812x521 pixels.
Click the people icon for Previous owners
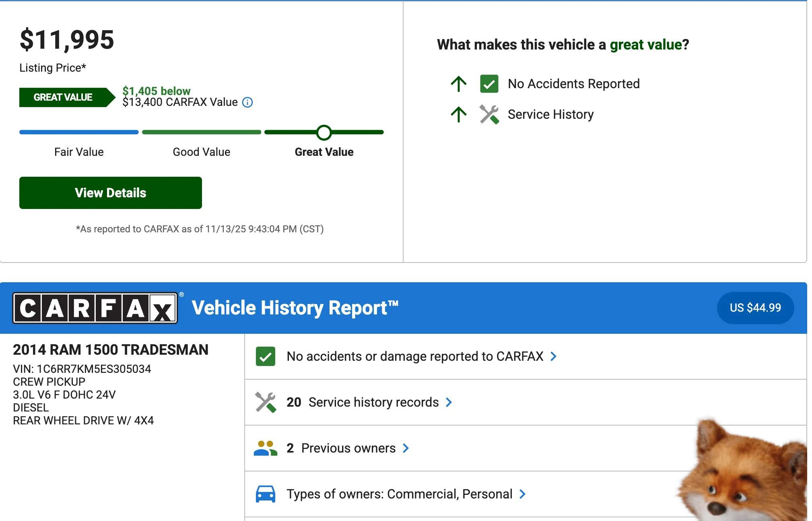[x=266, y=448]
